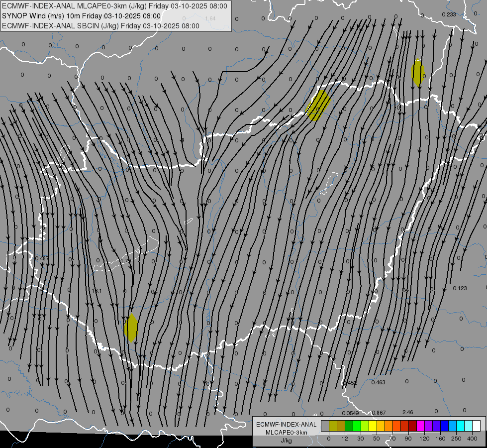The height and width of the screenshot is (448, 487).
Task: Click the 18.1 value label in the southwest
Action: 97,291
